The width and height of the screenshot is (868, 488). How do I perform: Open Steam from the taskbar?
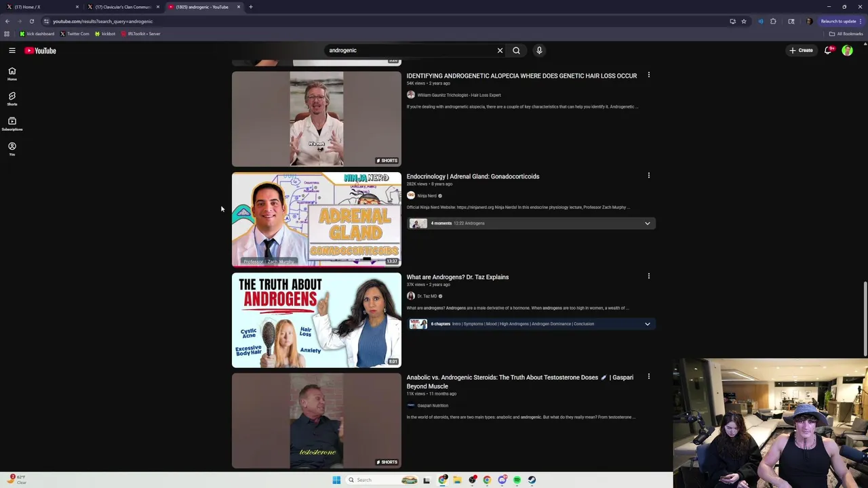pyautogui.click(x=532, y=480)
